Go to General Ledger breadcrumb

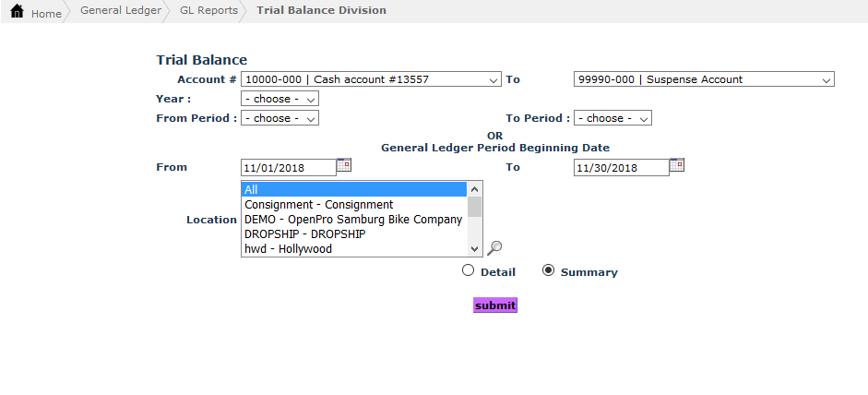pos(120,11)
